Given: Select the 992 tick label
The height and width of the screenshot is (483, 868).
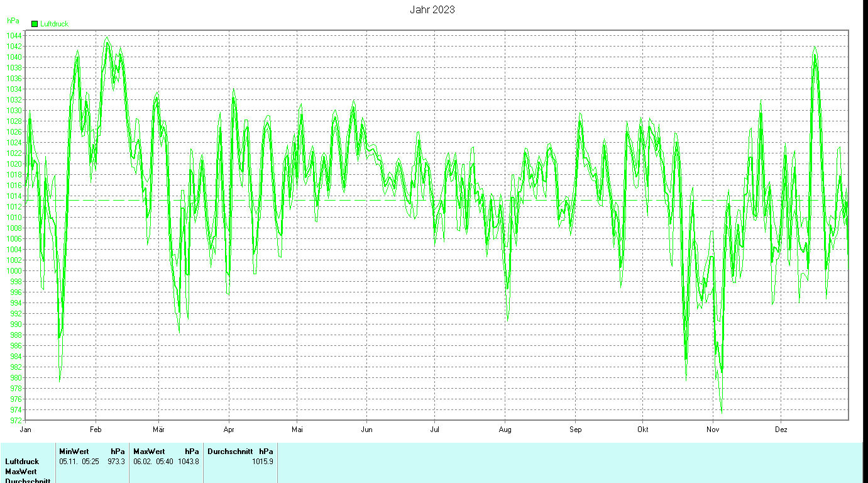Looking at the screenshot, I should tap(17, 313).
